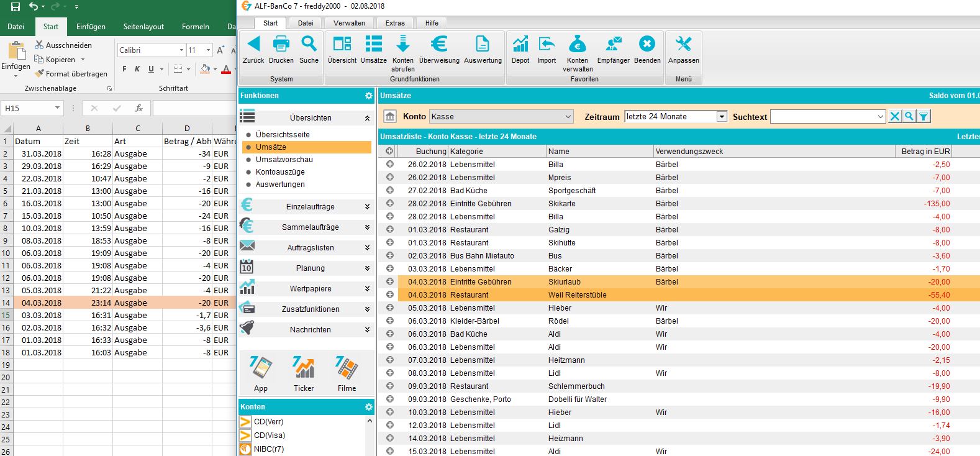Open the Extras tab in ALF-BanCo

pos(395,23)
